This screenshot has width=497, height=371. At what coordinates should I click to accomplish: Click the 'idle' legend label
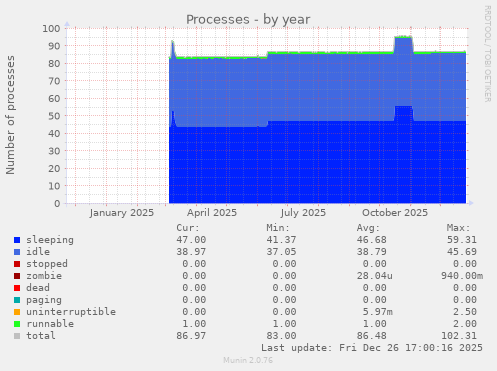point(38,252)
